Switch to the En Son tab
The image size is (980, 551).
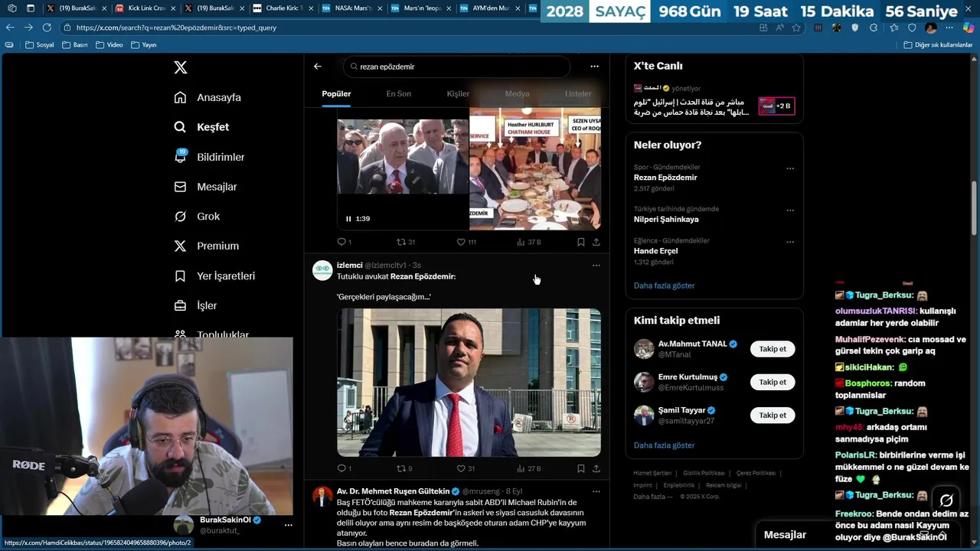[x=398, y=93]
